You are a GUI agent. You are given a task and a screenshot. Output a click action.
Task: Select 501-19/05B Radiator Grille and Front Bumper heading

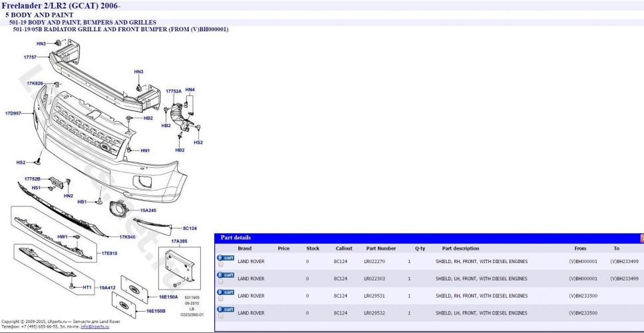120,29
